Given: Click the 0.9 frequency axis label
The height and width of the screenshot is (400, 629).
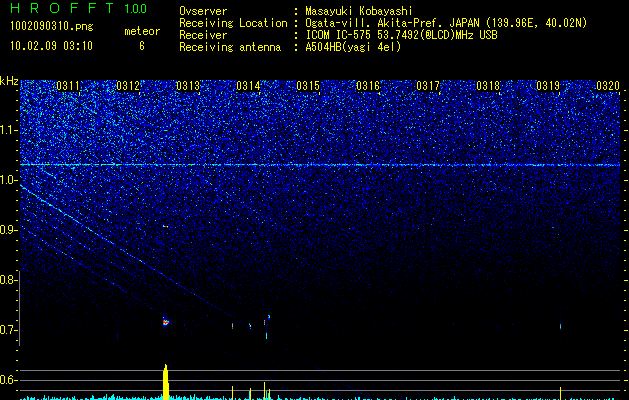Looking at the screenshot, I should point(8,230).
